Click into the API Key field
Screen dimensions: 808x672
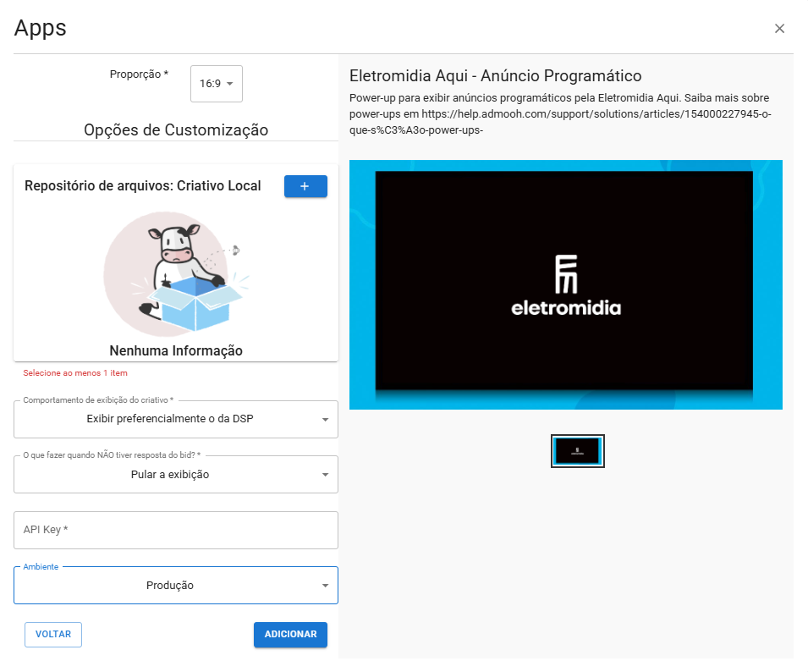point(176,530)
